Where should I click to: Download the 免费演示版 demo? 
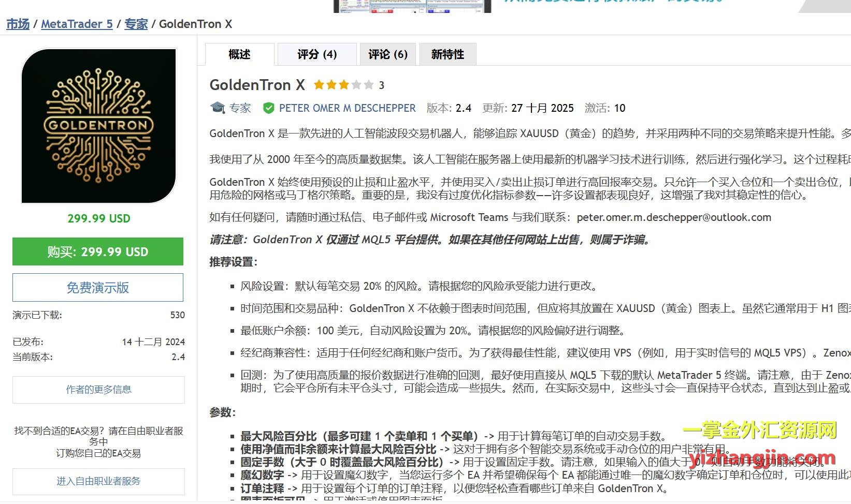pyautogui.click(x=98, y=287)
